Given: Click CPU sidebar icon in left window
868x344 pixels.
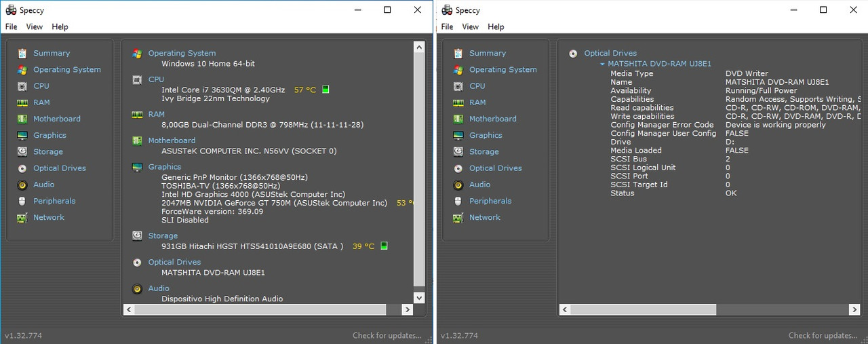Looking at the screenshot, I should click(x=22, y=86).
